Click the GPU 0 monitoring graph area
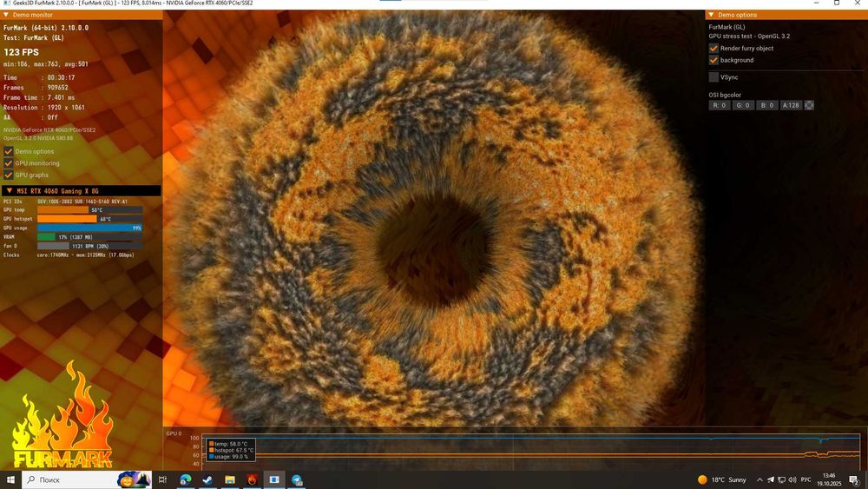The height and width of the screenshot is (489, 868). pyautogui.click(x=530, y=451)
